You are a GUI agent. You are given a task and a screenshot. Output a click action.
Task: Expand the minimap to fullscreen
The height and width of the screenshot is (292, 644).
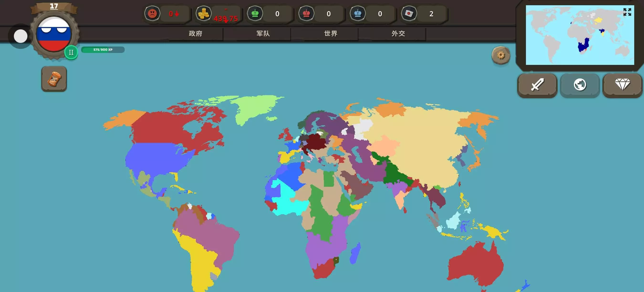tap(627, 12)
